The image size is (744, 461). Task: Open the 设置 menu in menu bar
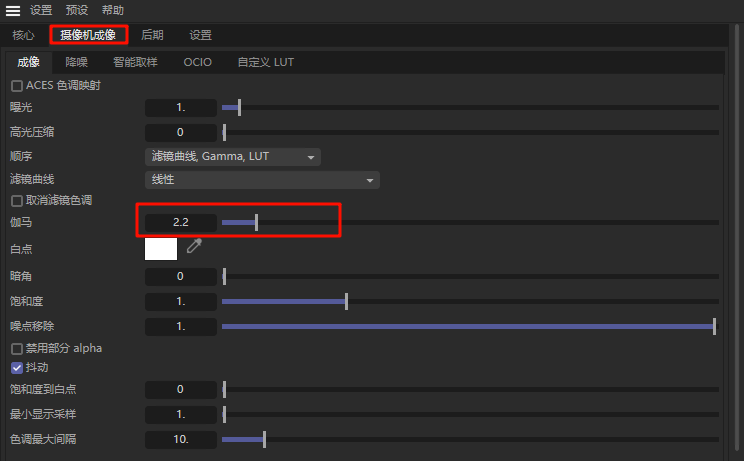point(41,10)
